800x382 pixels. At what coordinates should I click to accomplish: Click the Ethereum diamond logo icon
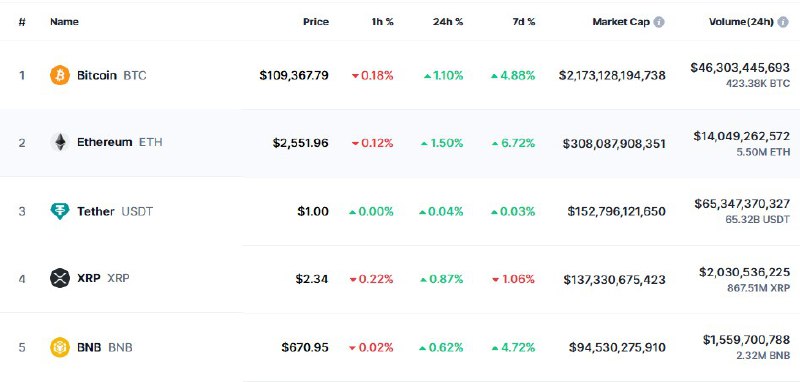tap(60, 142)
